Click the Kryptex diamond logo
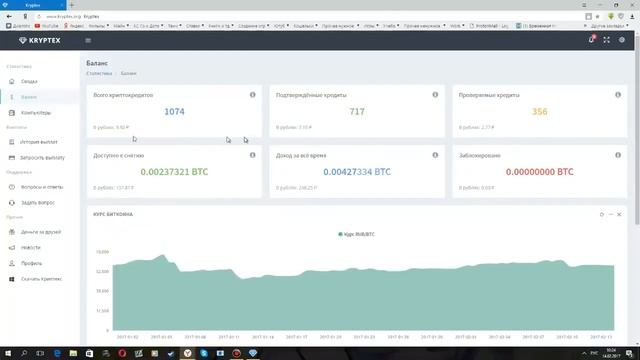The image size is (640, 360). (23, 40)
